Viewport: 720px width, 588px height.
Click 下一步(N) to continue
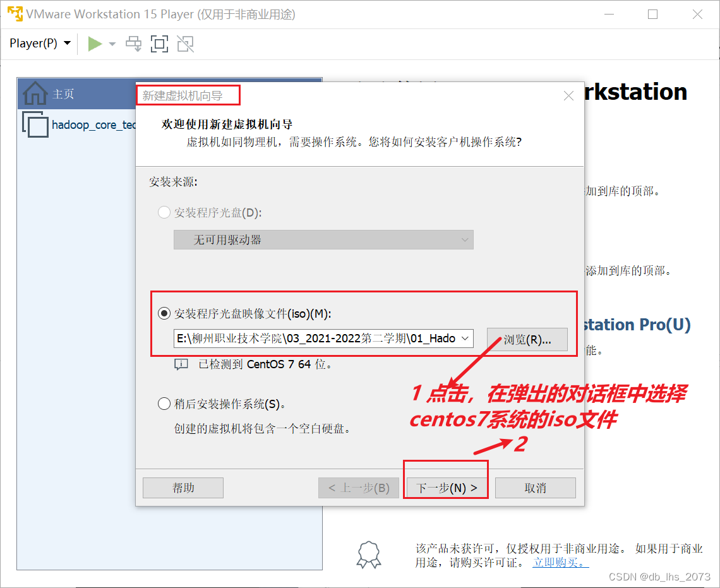[447, 488]
